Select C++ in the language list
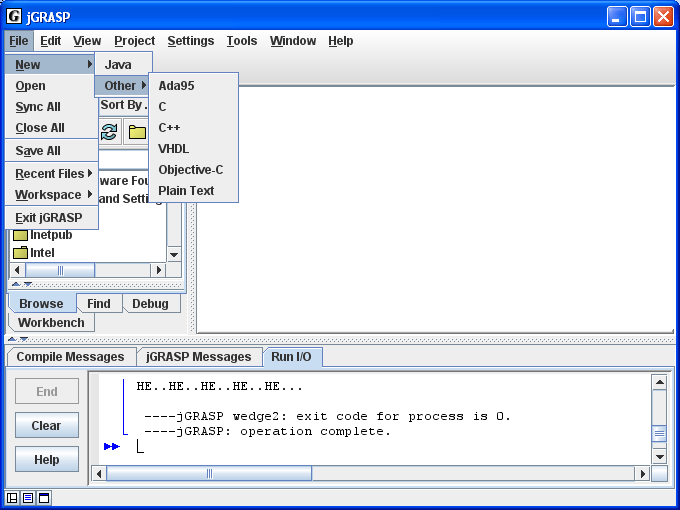Viewport: 680px width, 510px height. pyautogui.click(x=193, y=128)
